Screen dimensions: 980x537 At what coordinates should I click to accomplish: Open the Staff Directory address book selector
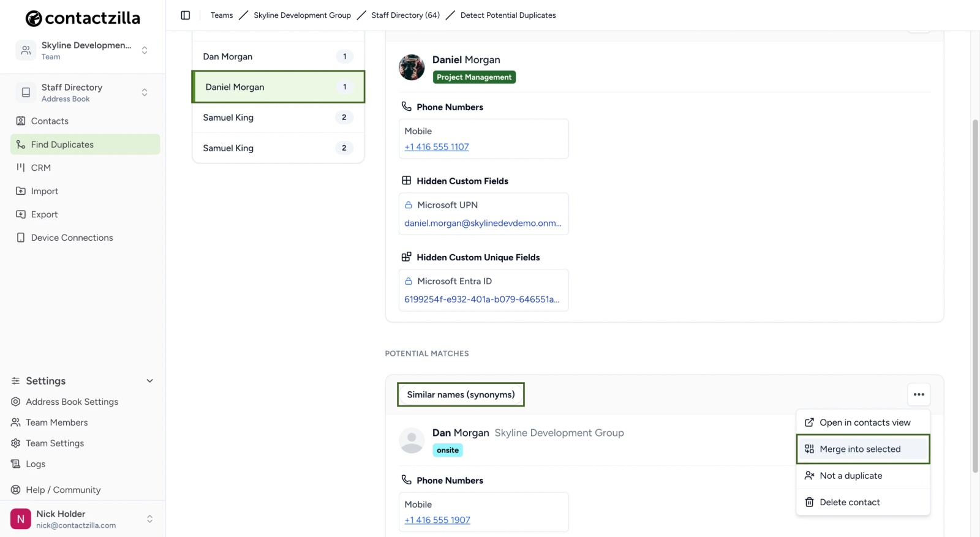(x=83, y=92)
